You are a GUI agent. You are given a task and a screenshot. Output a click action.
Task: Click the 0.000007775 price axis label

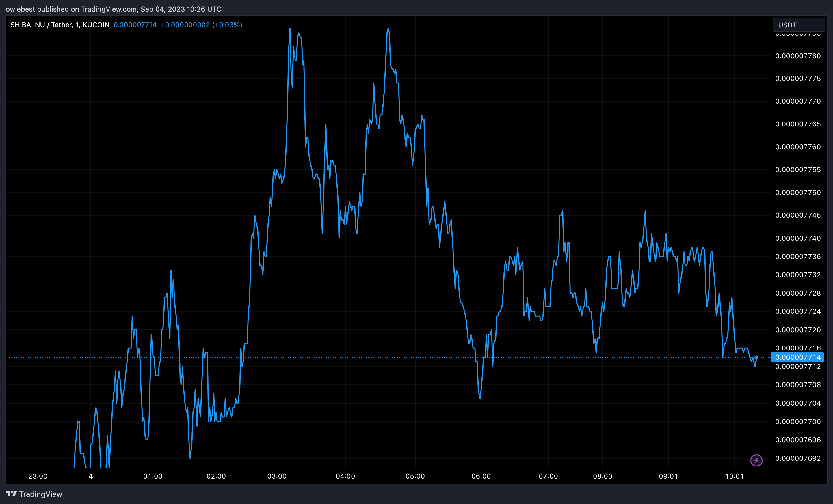(798, 78)
